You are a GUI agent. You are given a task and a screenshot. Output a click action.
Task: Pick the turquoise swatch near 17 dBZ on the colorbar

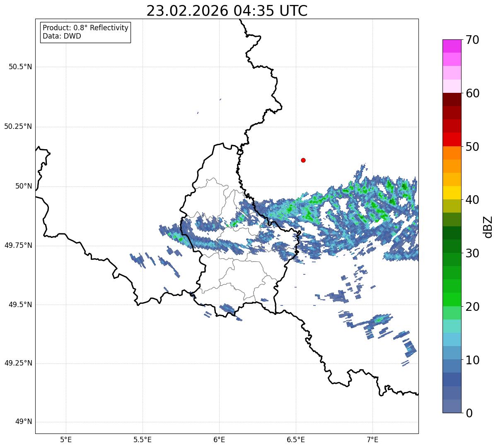[x=452, y=326]
